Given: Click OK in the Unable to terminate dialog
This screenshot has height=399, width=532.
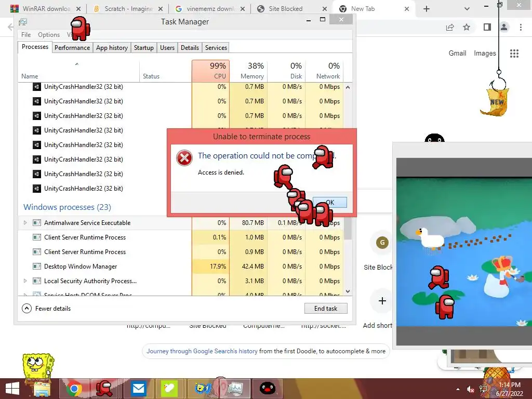Looking at the screenshot, I should (x=330, y=202).
